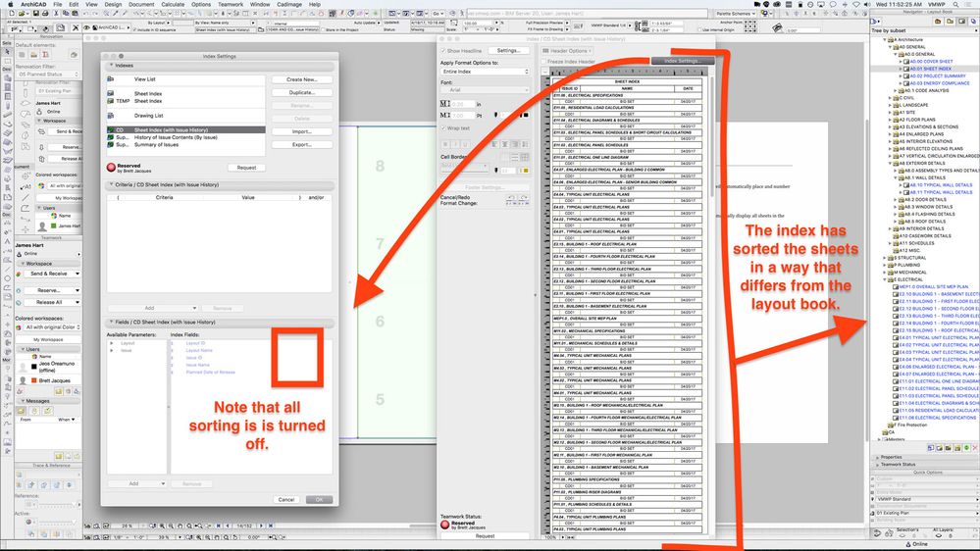Viewport: 980px width, 551px height.
Task: Collapse Fields / CD Sheet Index section
Action: (x=111, y=323)
